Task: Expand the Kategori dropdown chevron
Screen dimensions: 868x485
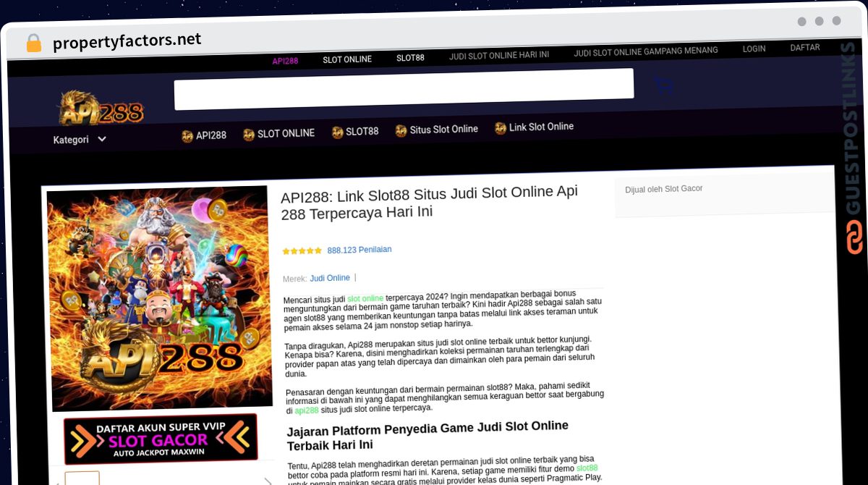Action: click(x=102, y=139)
